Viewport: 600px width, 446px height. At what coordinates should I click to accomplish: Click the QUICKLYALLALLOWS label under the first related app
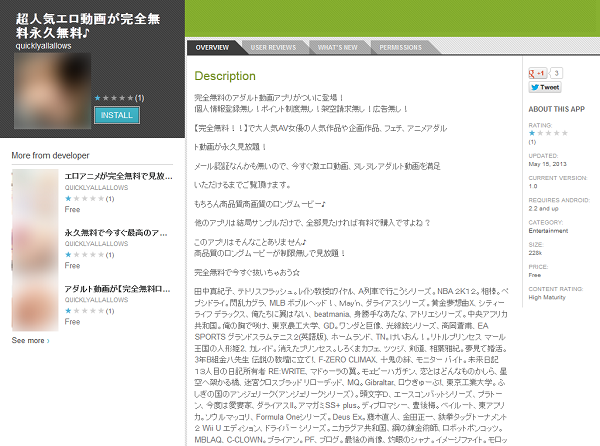(96, 187)
